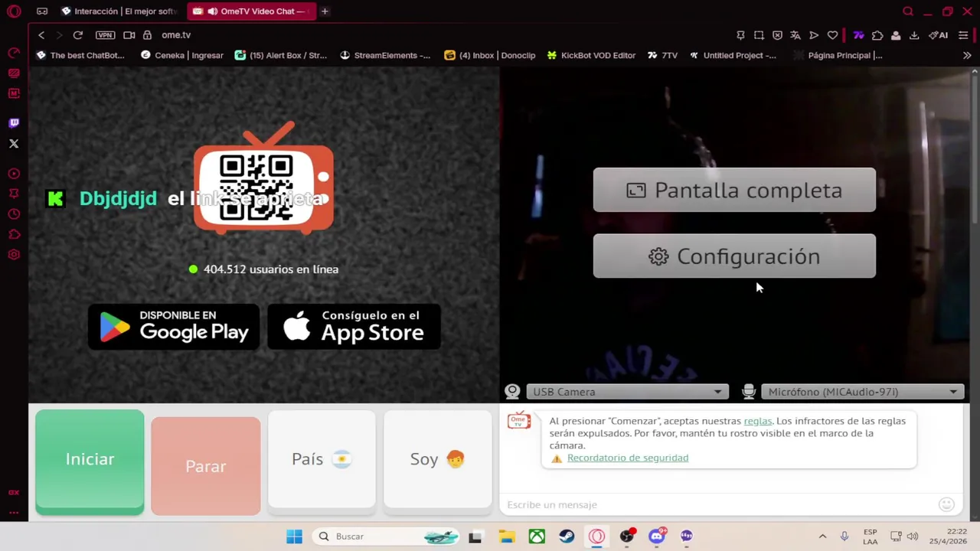Bookmark the page with heart icon
The image size is (980, 551).
(832, 35)
